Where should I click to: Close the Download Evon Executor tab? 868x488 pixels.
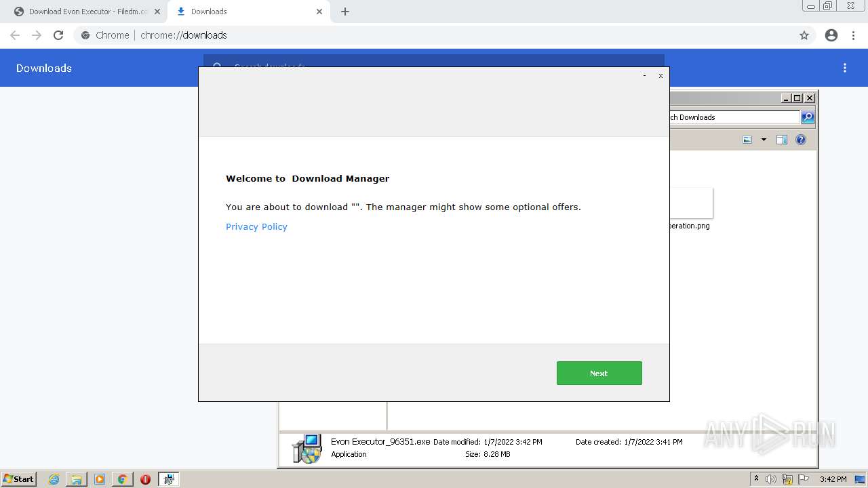point(157,12)
